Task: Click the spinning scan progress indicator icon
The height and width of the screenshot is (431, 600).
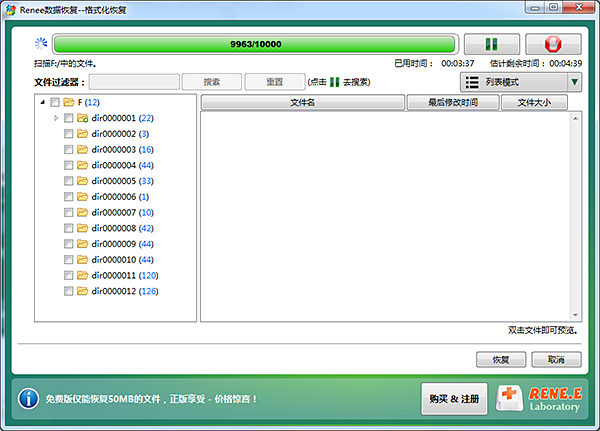Action: 41,44
